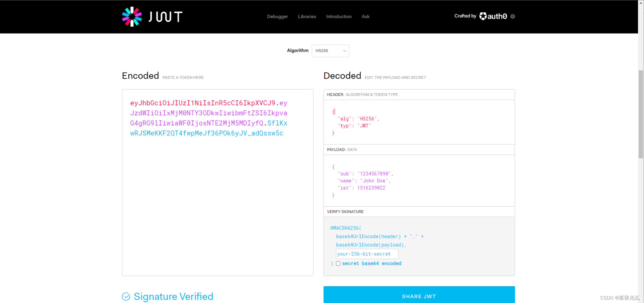
Task: Open the Introduction page
Action: 339,16
